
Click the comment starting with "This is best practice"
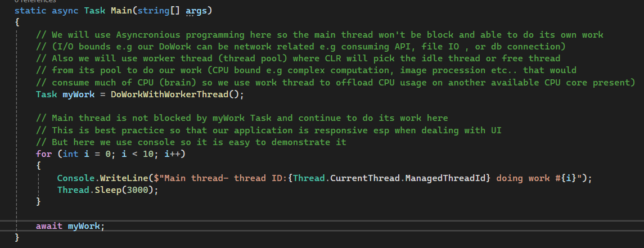[269, 130]
